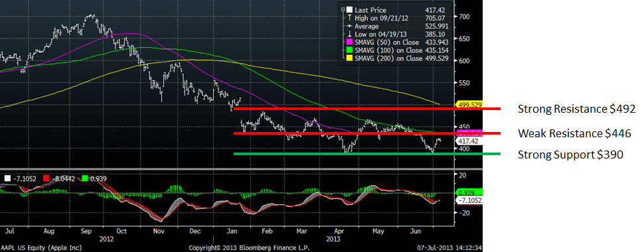Click the 'AAPL US Equity (Apple Inc)' title
The height and width of the screenshot is (252, 644).
coord(41,247)
